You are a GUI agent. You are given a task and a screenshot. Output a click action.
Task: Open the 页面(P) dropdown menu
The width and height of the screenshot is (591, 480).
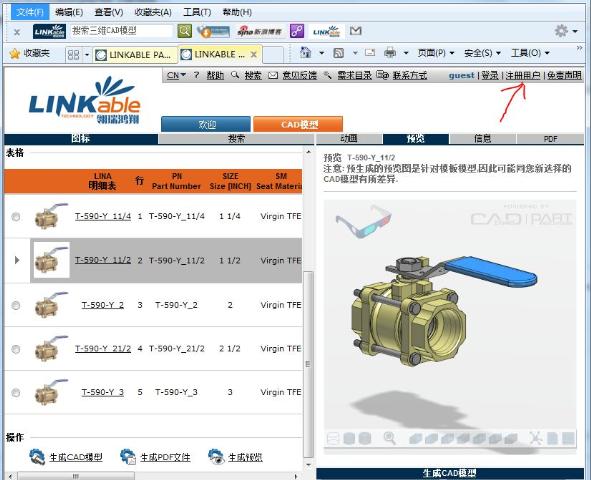(x=436, y=53)
